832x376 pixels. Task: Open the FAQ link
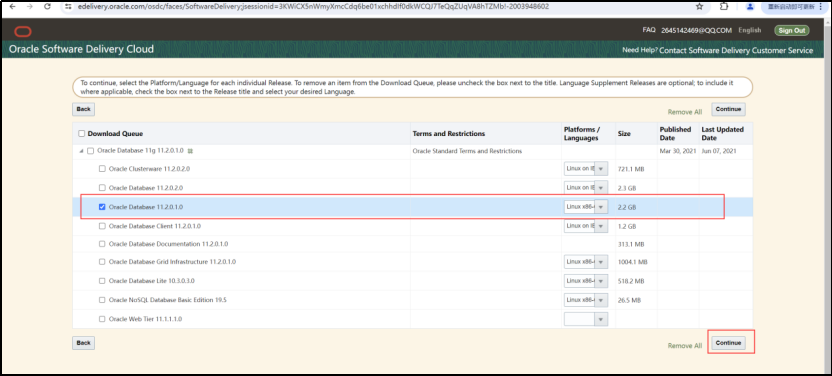[x=649, y=30]
